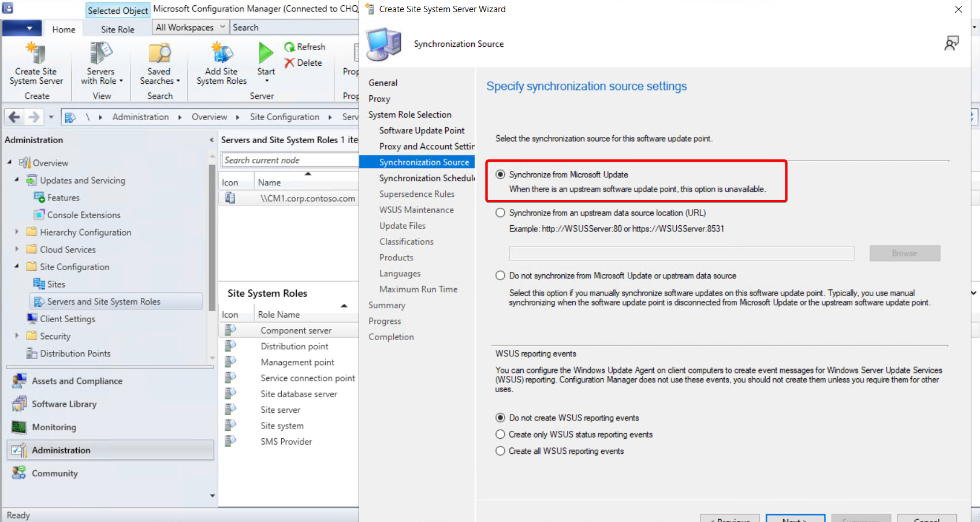
Task: Click the Management point role icon
Action: [230, 362]
